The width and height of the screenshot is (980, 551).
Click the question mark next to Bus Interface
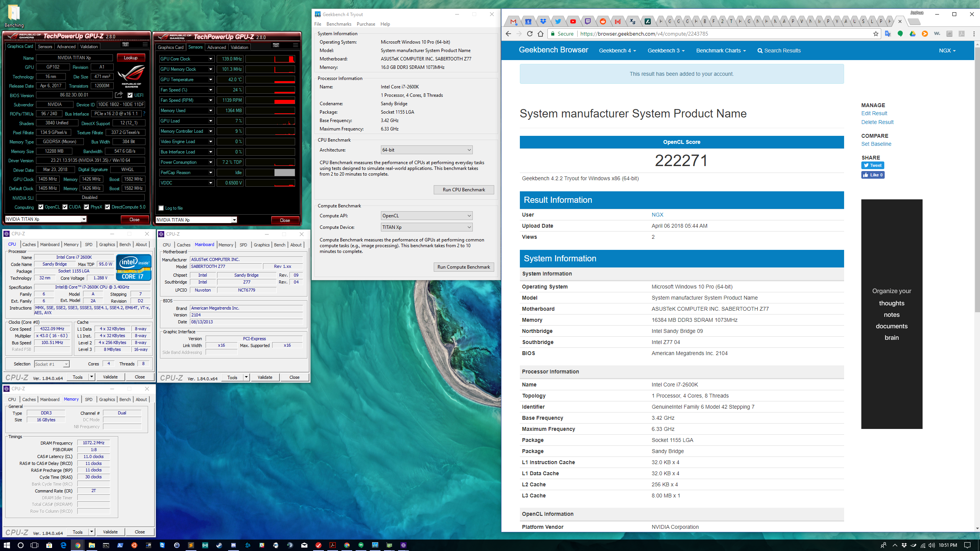point(144,114)
